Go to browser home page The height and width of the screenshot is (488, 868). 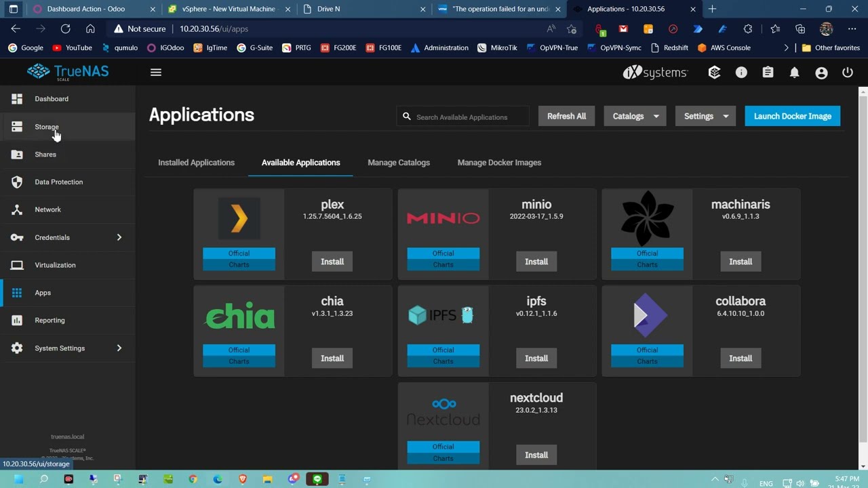pos(90,28)
